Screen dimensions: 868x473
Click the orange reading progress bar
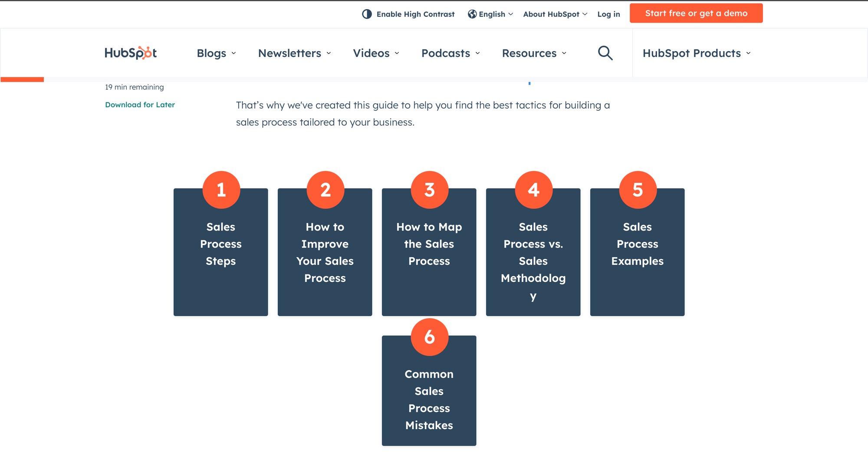(x=22, y=79)
